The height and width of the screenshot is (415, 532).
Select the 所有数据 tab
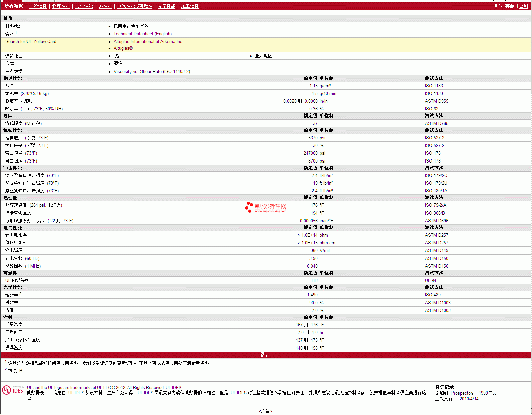[x=14, y=6]
